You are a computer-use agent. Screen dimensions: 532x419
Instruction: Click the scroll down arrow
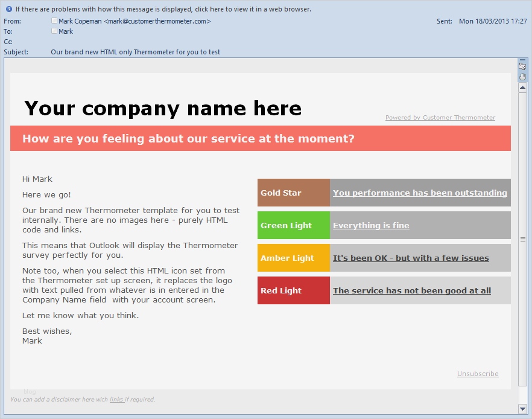tap(522, 409)
